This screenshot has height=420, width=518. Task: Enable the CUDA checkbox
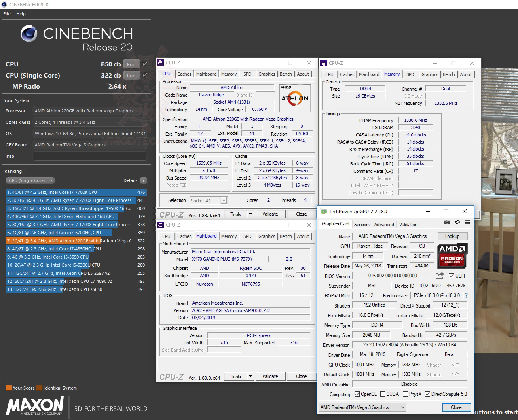click(382, 394)
